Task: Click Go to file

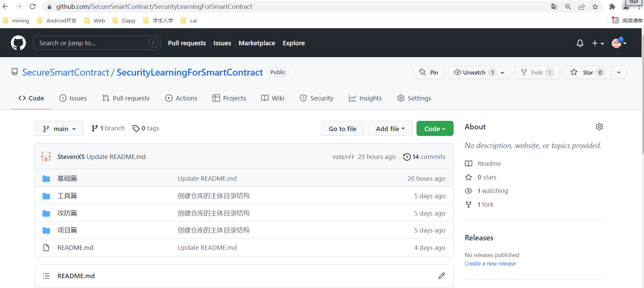Action: point(342,128)
